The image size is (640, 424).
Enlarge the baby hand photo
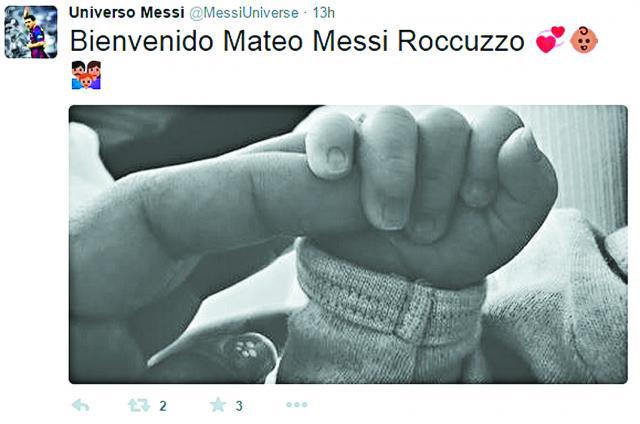tap(348, 244)
